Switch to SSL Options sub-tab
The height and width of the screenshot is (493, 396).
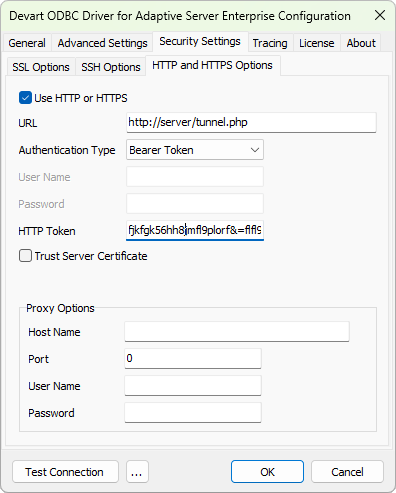coord(41,67)
